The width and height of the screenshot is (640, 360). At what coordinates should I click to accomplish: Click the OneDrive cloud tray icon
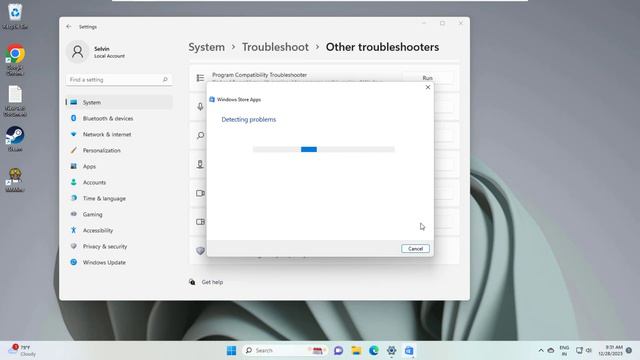click(551, 351)
